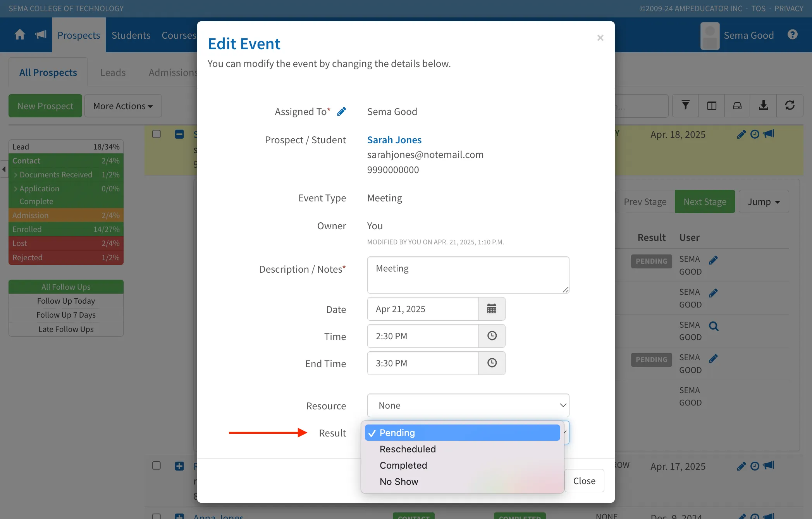Open the Date calendar picker icon
Viewport: 812px width, 519px height.
[x=492, y=309]
